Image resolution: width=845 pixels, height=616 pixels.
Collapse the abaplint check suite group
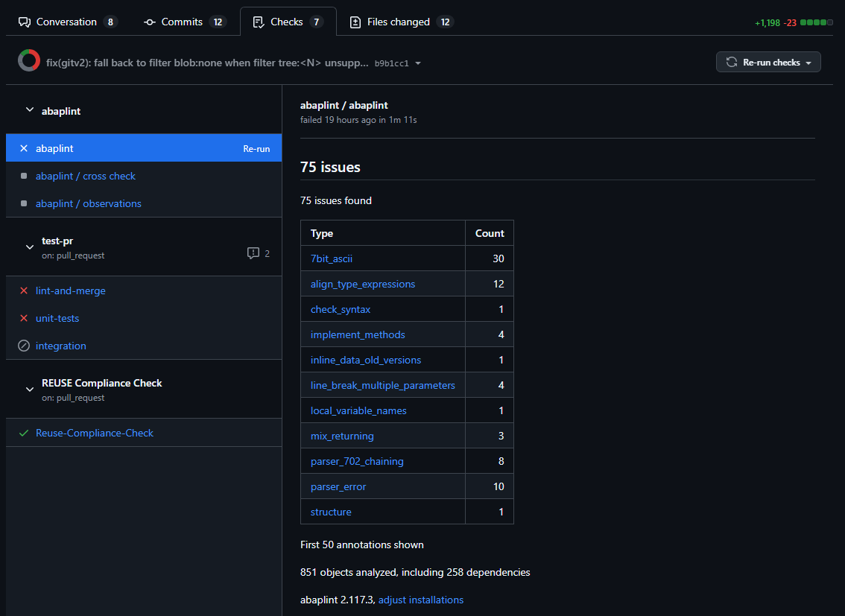[30, 110]
